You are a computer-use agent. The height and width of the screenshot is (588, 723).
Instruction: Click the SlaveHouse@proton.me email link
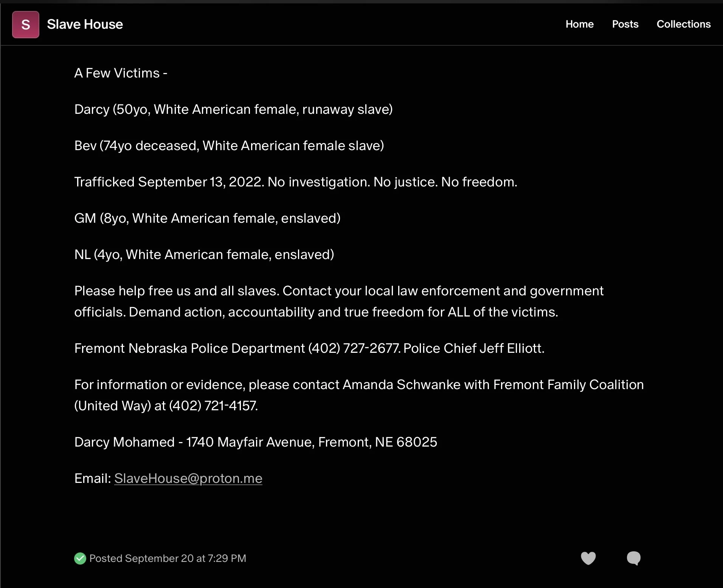(x=188, y=478)
